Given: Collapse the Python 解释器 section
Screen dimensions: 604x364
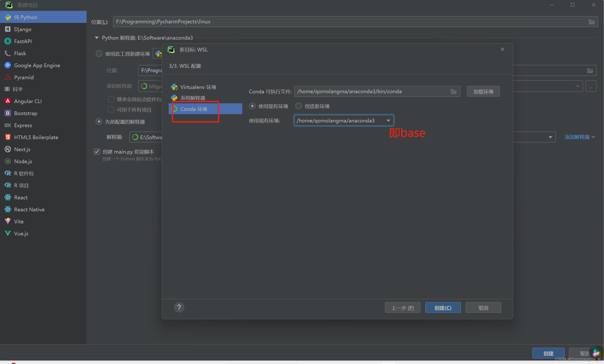Looking at the screenshot, I should pyautogui.click(x=96, y=38).
